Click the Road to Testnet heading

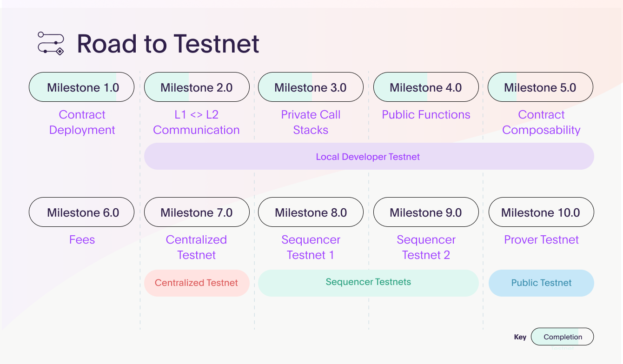(x=168, y=44)
